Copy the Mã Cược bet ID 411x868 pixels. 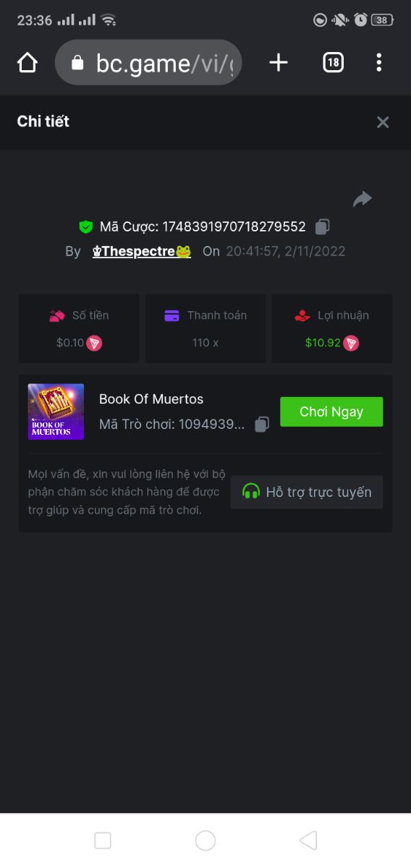tap(323, 227)
